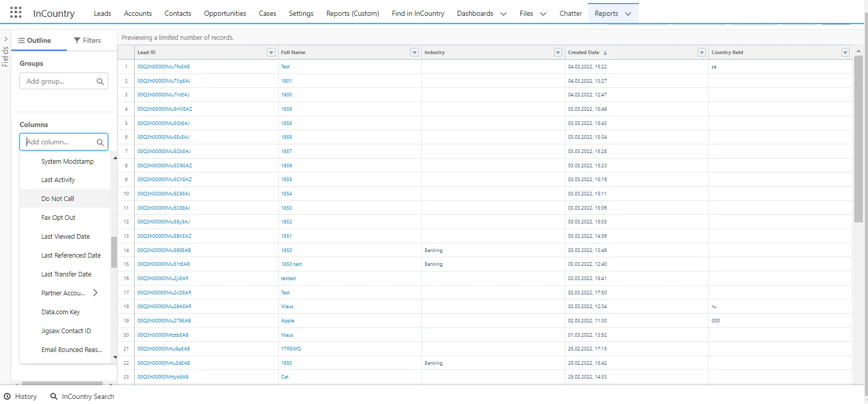Screen dimensions: 868x404
Task: Open the Chatter tab
Action: click(x=570, y=13)
